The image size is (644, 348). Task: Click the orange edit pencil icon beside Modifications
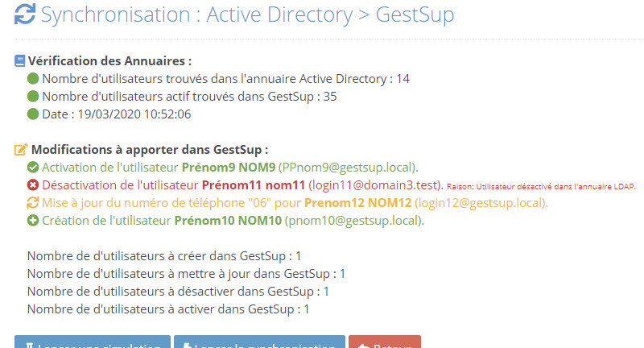click(21, 150)
